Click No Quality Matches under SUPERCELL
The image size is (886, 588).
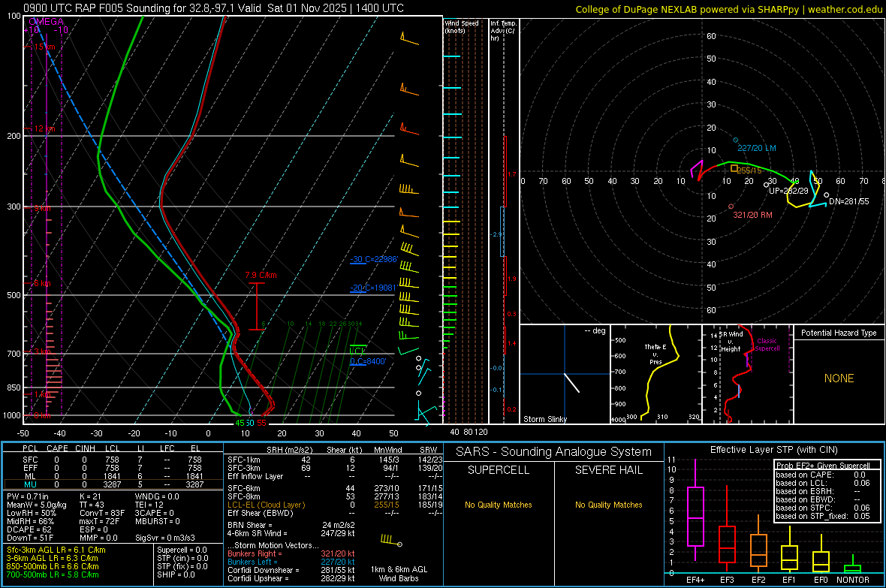(499, 505)
